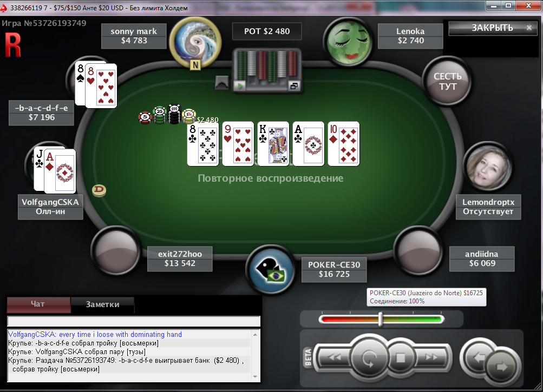543x392 pixels.
Task: Click the pop-out window icon on chip tray
Action: [293, 86]
